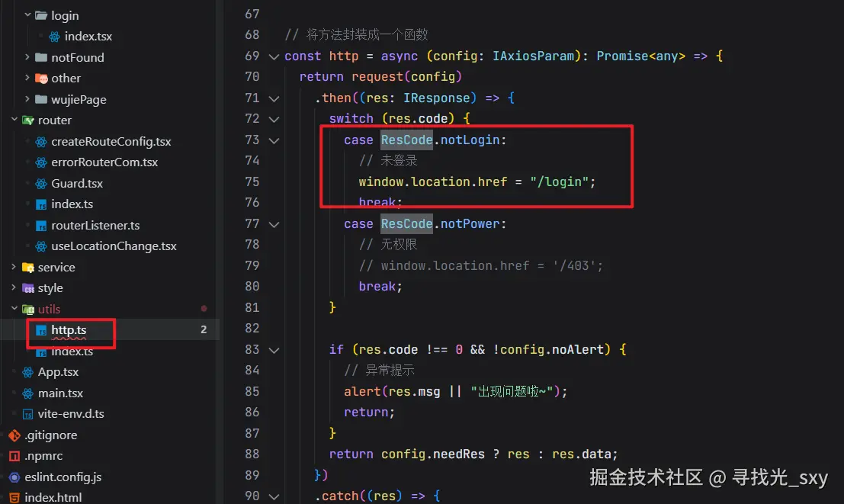The width and height of the screenshot is (844, 504).
Task: Click the React icon of login index.tsx
Action: (x=54, y=37)
